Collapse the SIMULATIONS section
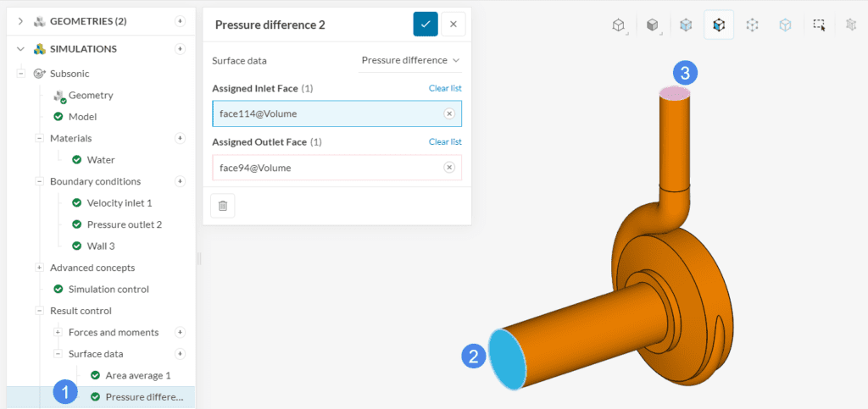The image size is (868, 409). point(20,49)
